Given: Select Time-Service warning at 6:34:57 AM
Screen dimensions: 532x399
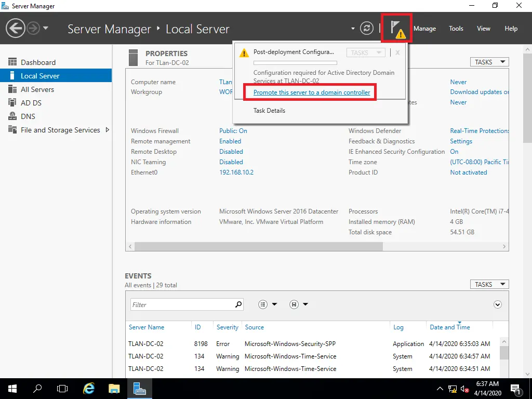Looking at the screenshot, I should click(312, 356).
